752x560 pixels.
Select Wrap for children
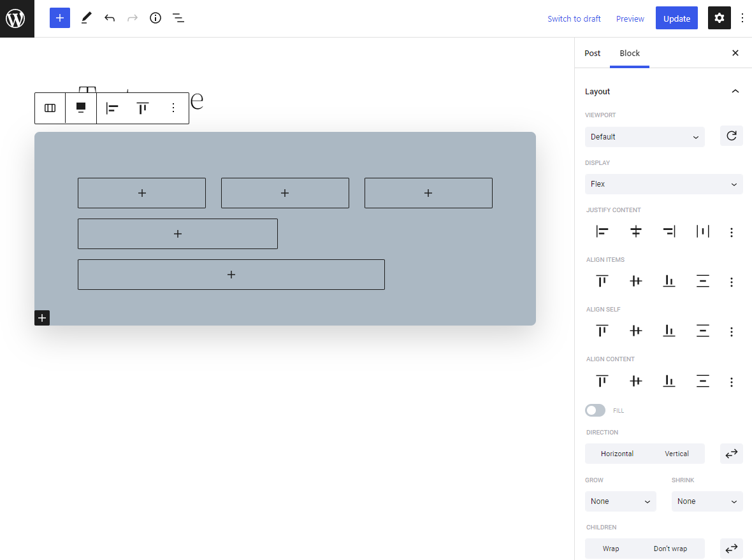611,549
